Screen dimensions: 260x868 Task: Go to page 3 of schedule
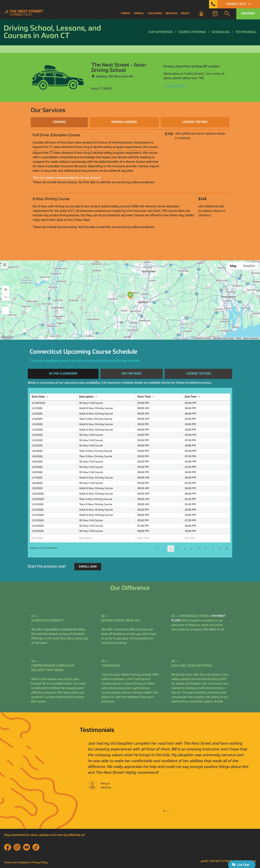click(x=185, y=548)
